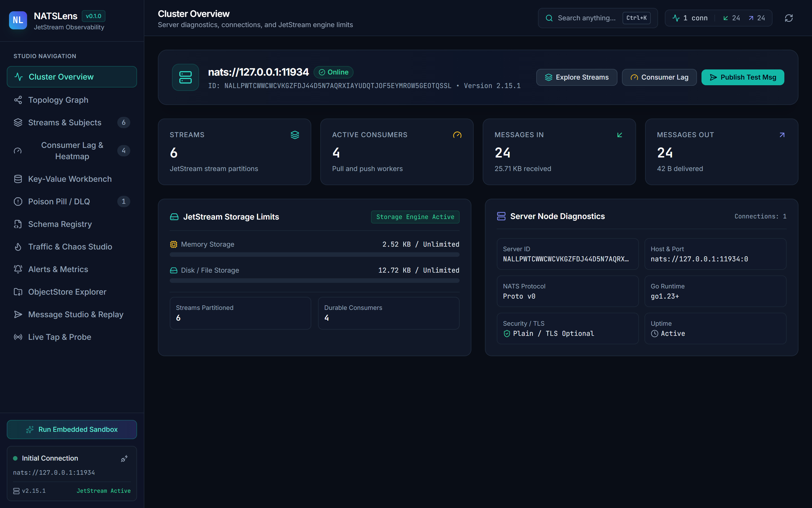Click Run Embedded Sandbox
Screen dimensions: 812x508
pyautogui.click(x=72, y=429)
